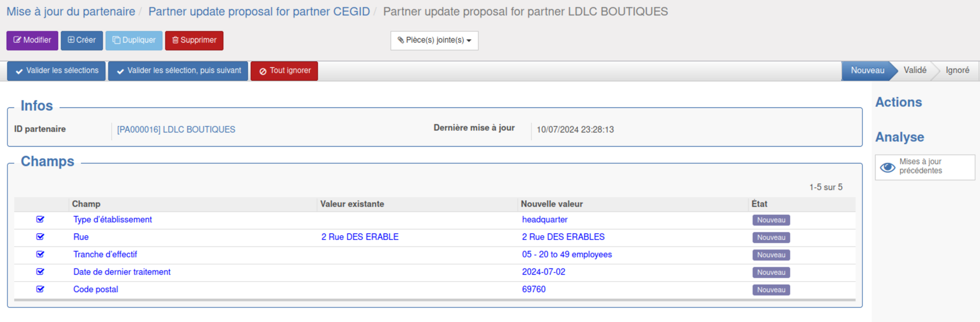Click the Tout ignorer ban icon
Image resolution: width=980 pixels, height=322 pixels.
click(x=263, y=71)
